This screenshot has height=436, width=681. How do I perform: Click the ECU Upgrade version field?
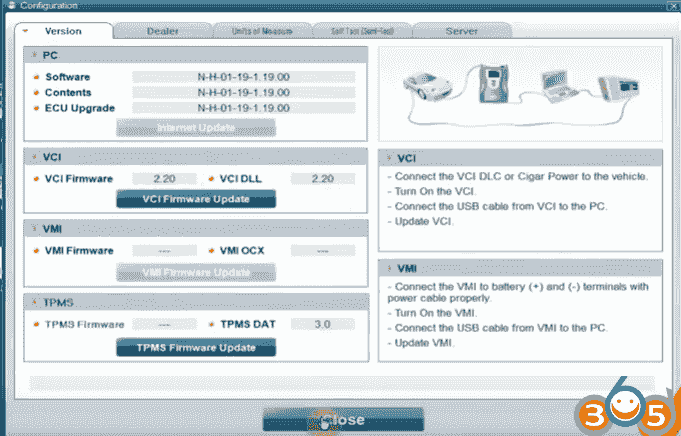(244, 108)
